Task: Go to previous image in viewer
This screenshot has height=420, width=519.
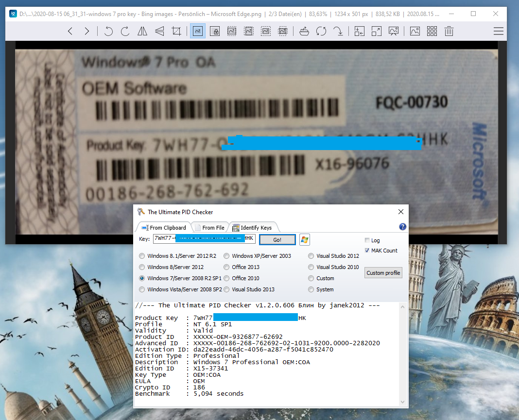Action: [x=70, y=32]
